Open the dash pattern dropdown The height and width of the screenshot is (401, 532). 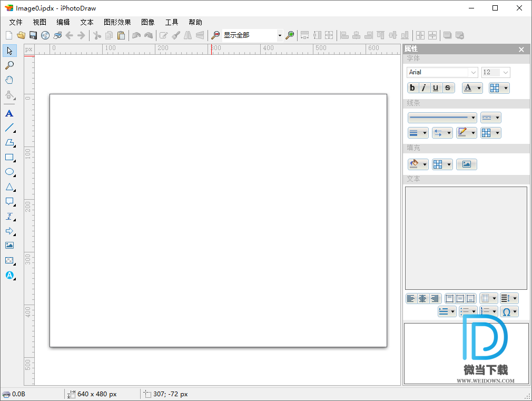click(490, 118)
